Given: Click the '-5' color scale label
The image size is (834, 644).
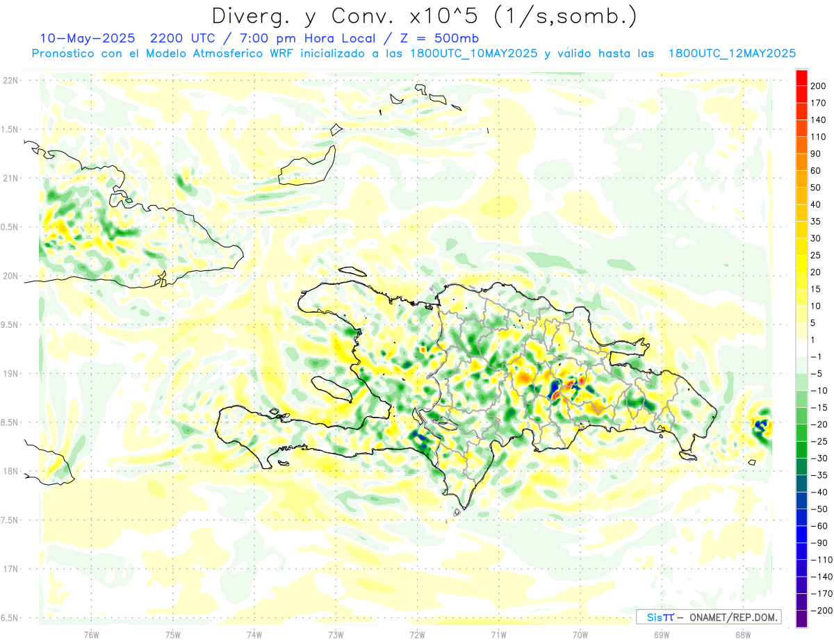Looking at the screenshot, I should (817, 373).
